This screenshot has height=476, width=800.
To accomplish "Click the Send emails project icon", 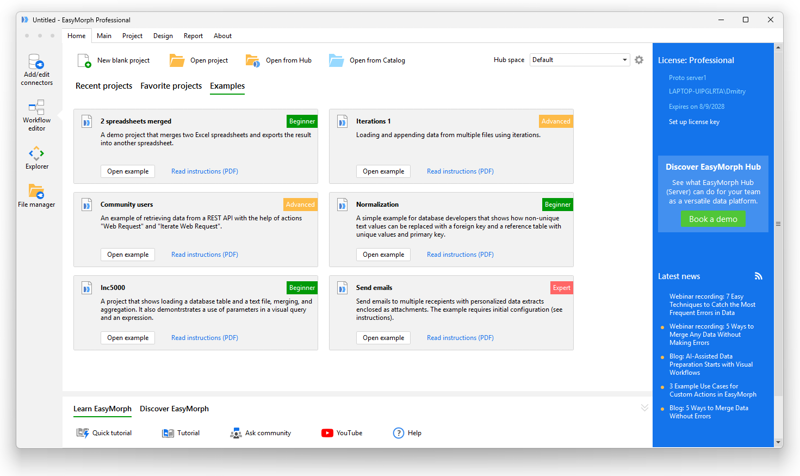I will click(342, 288).
